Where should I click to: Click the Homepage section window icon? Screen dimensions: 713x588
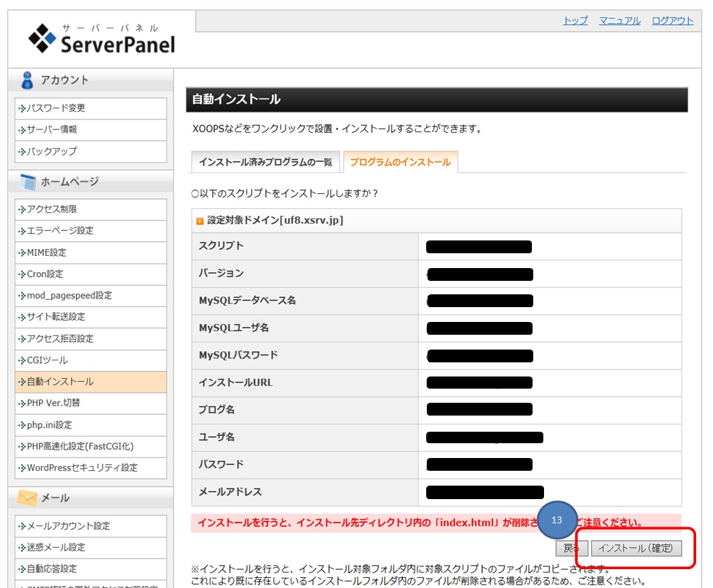(27, 182)
